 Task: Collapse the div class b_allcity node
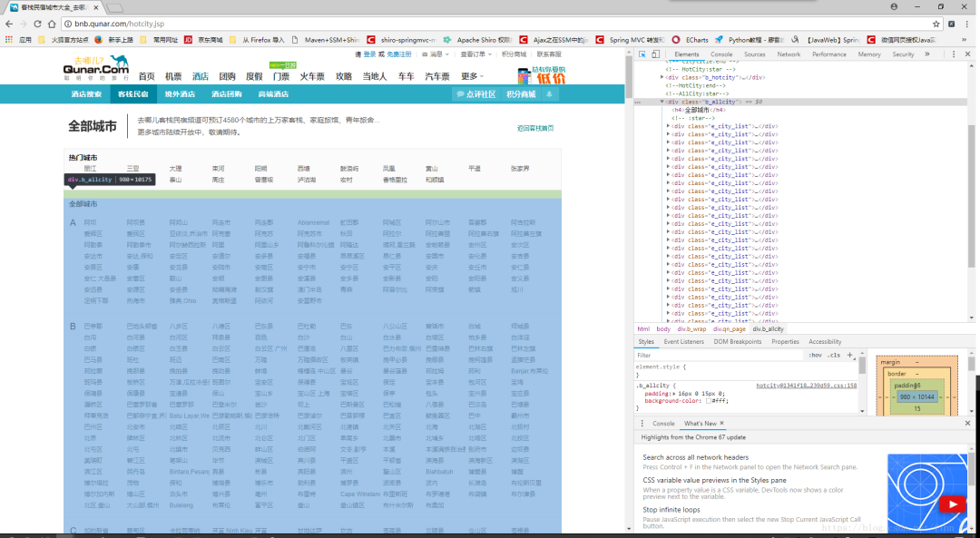pyautogui.click(x=661, y=102)
